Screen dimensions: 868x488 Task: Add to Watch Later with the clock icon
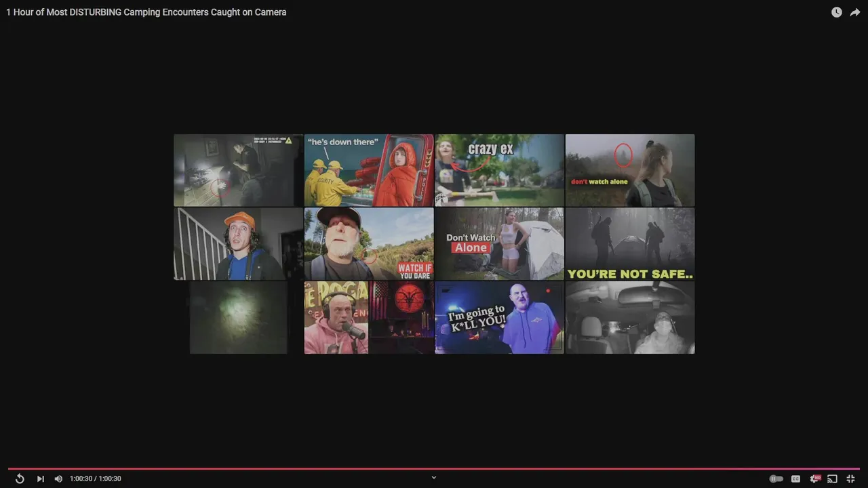(837, 12)
